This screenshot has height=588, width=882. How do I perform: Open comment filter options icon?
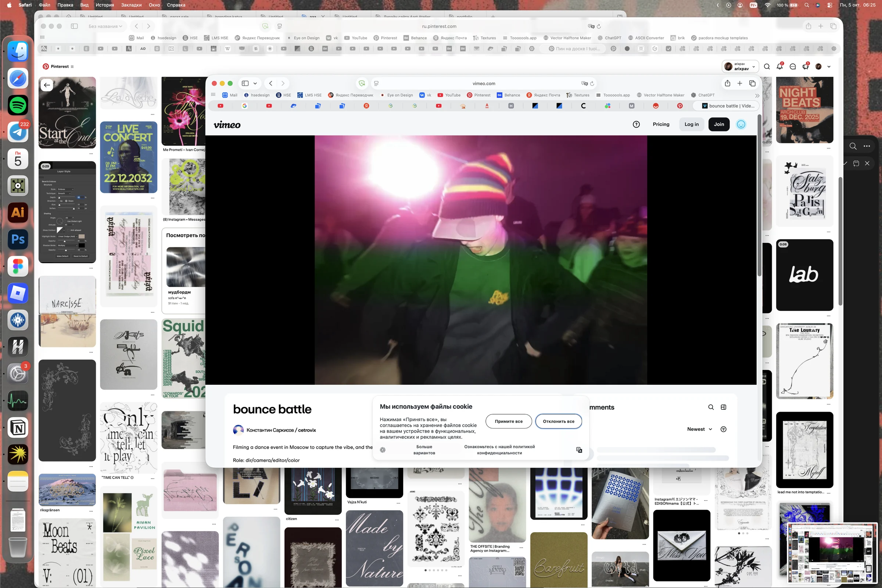[723, 429]
